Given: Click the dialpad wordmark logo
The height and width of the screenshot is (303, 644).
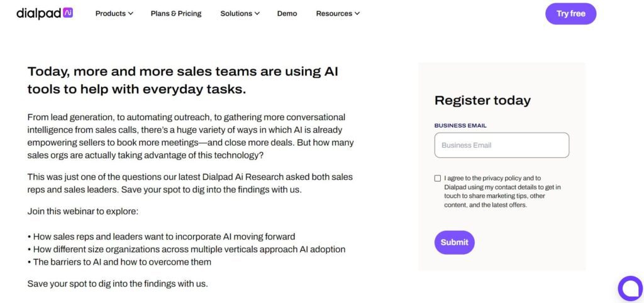Looking at the screenshot, I should click(39, 13).
